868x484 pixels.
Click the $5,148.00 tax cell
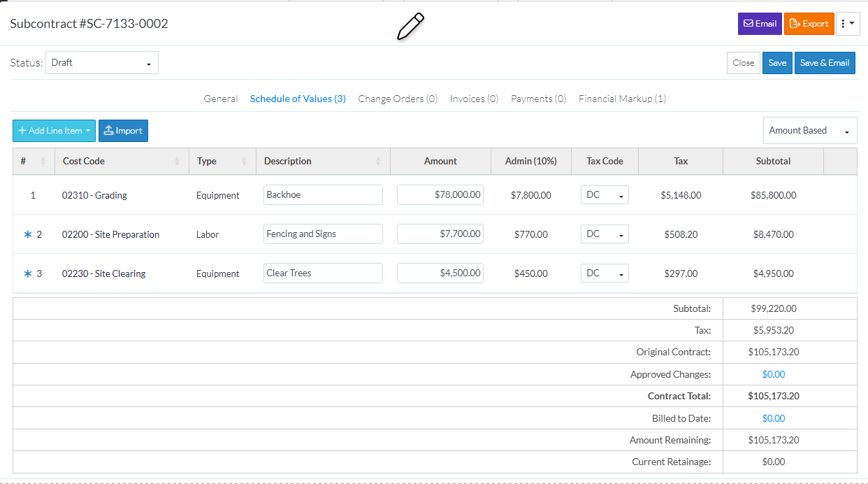pos(681,196)
